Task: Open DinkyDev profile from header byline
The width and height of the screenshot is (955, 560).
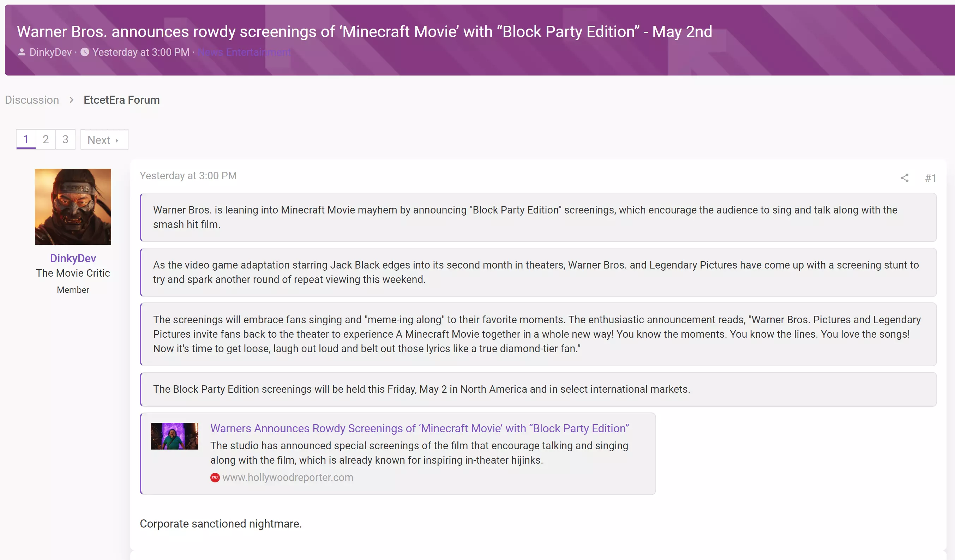Action: coord(50,52)
